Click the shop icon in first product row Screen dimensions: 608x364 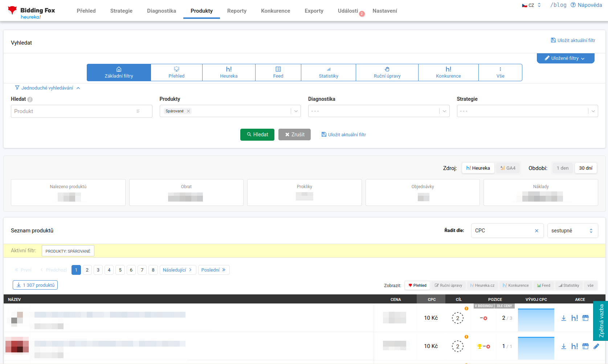tap(585, 318)
